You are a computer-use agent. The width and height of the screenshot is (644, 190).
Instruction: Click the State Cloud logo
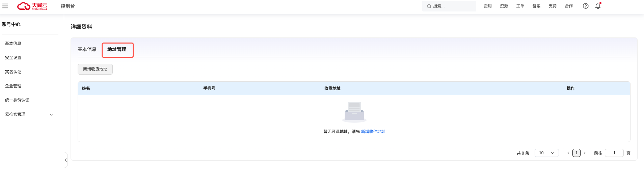32,6
